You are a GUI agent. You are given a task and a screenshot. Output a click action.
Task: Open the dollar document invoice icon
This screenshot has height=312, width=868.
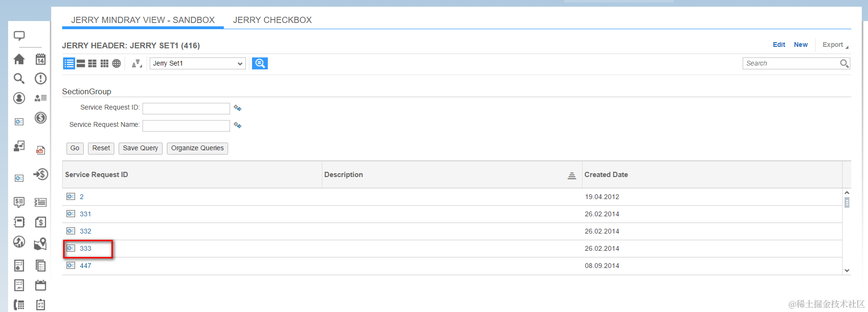(41, 222)
